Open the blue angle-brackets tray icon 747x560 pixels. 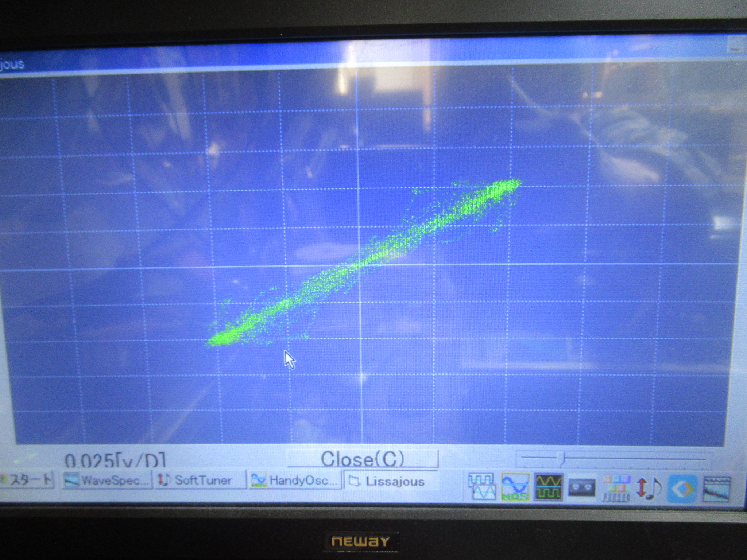(x=683, y=489)
